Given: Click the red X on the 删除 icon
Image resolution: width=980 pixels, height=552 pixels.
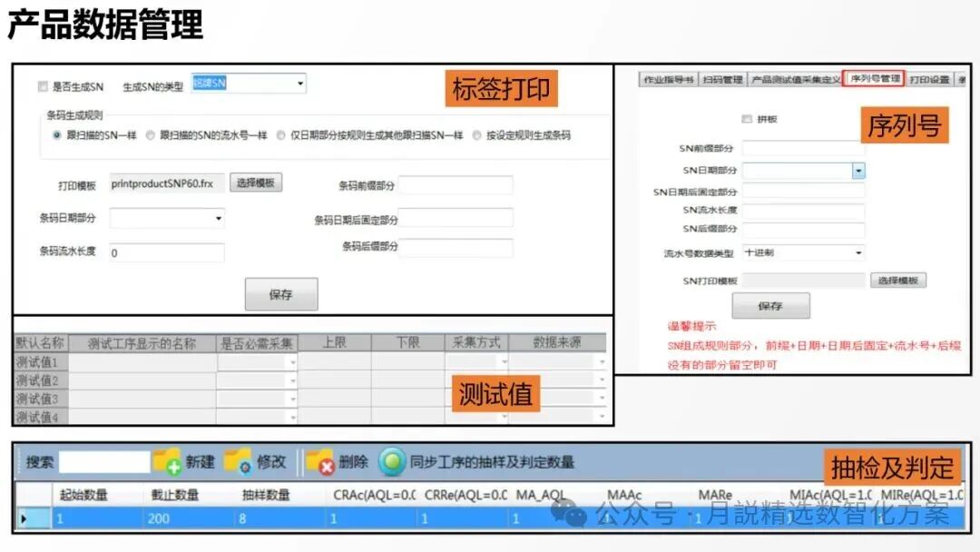Looking at the screenshot, I should (326, 467).
